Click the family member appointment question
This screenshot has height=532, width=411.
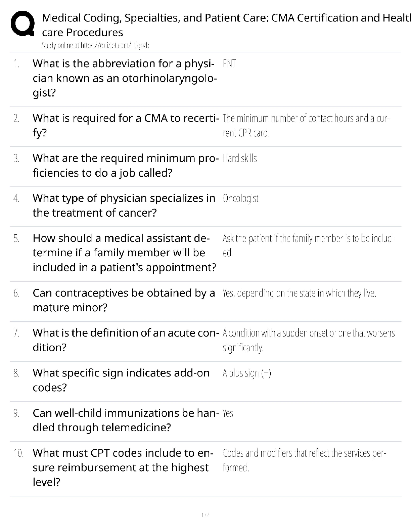pyautogui.click(x=124, y=253)
